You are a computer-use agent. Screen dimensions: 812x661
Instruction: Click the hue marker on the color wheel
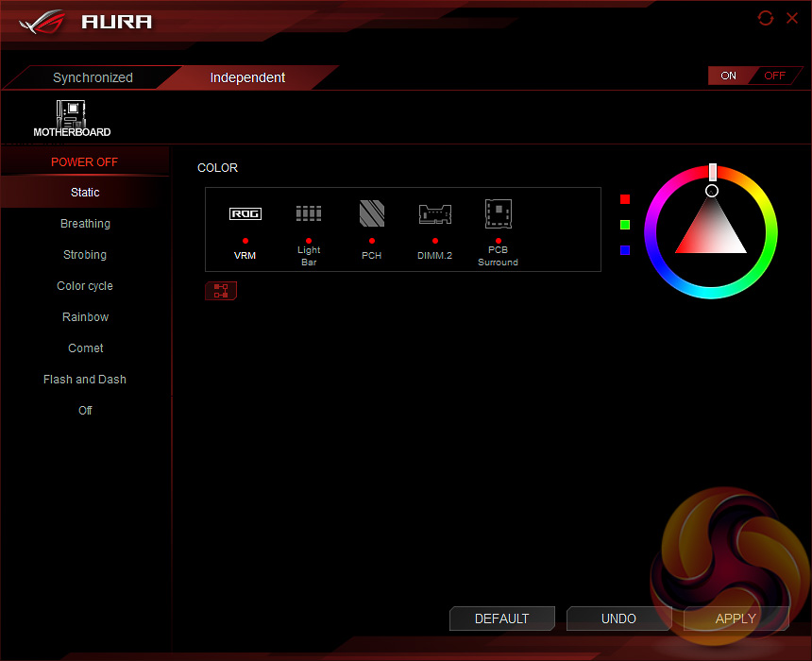coord(713,172)
